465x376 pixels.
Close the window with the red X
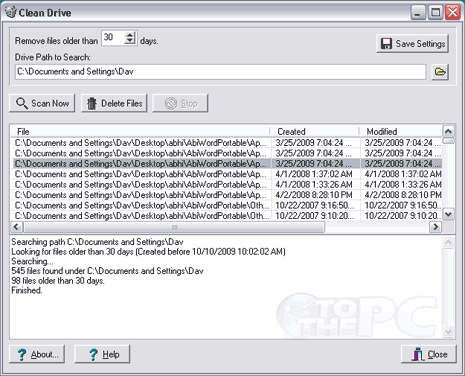453,13
